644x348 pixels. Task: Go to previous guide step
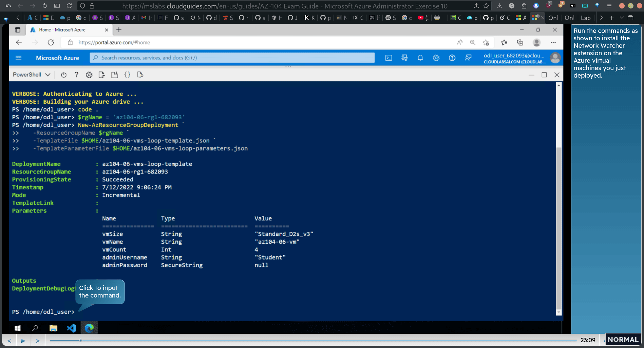pyautogui.click(x=10, y=341)
